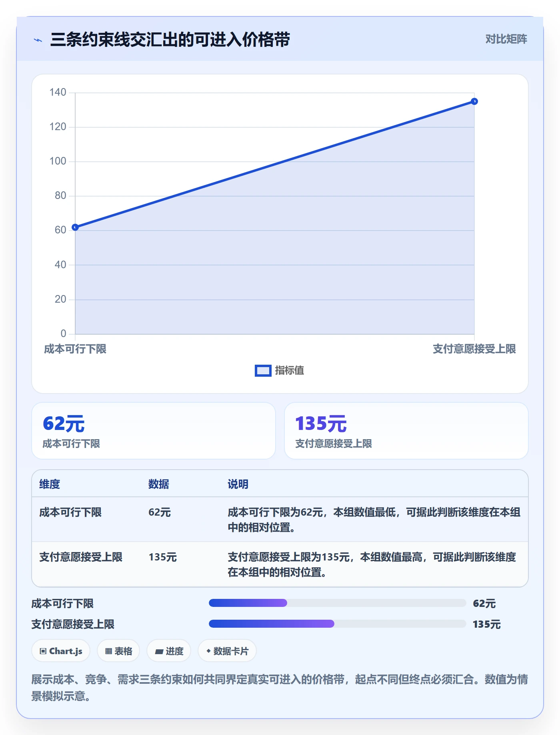The height and width of the screenshot is (735, 560).
Task: Toggle the 指标值 legend color box
Action: pyautogui.click(x=263, y=371)
